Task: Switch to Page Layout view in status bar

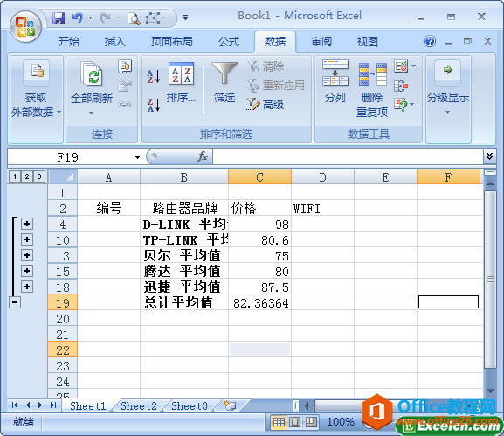Action: 295,421
